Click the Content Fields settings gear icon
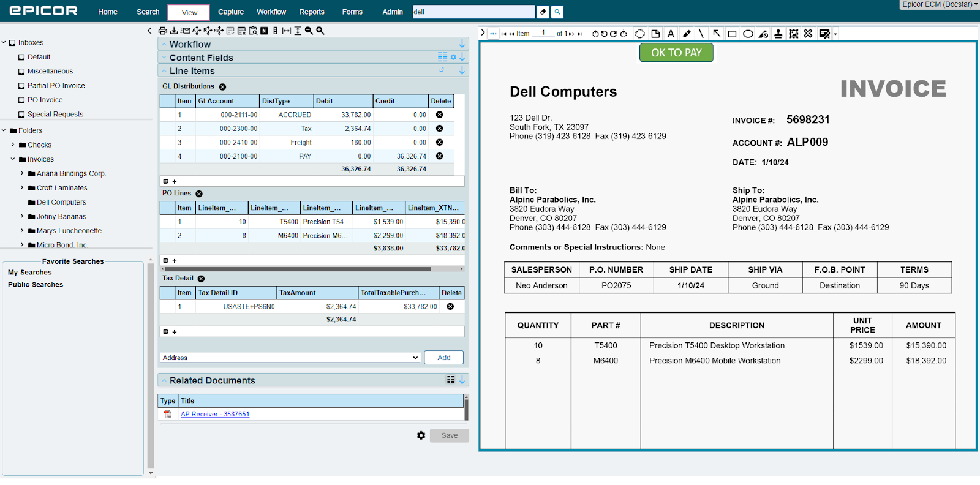This screenshot has height=485, width=980. [453, 57]
